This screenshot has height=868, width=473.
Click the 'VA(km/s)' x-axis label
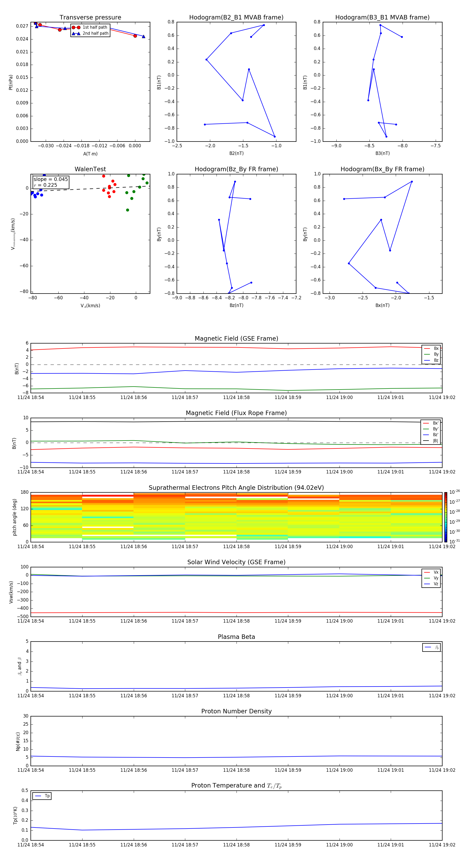90,306
